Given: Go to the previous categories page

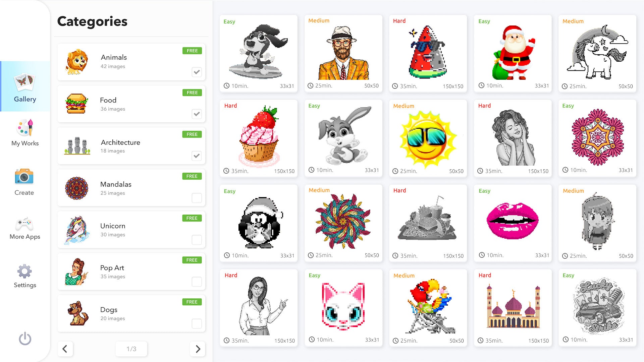Looking at the screenshot, I should tap(65, 349).
